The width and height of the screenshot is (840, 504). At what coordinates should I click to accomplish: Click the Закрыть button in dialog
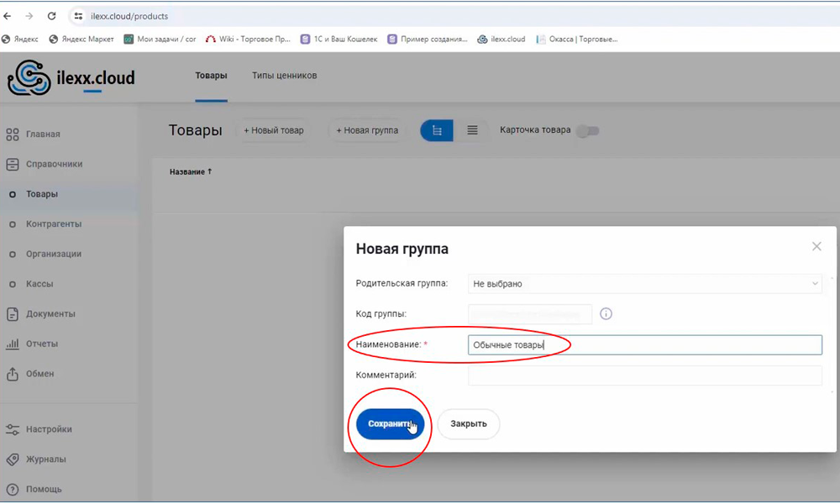468,424
